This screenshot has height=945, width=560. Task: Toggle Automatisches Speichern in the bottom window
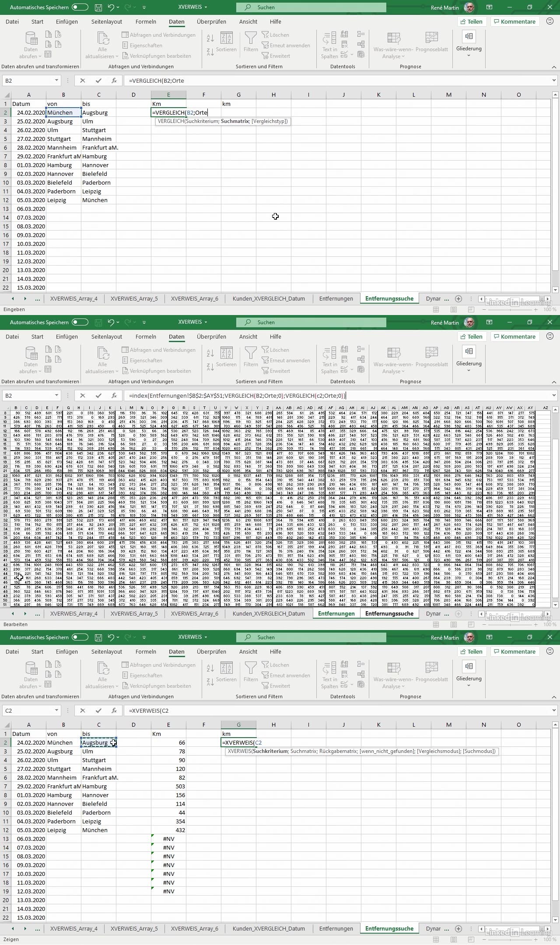click(80, 637)
